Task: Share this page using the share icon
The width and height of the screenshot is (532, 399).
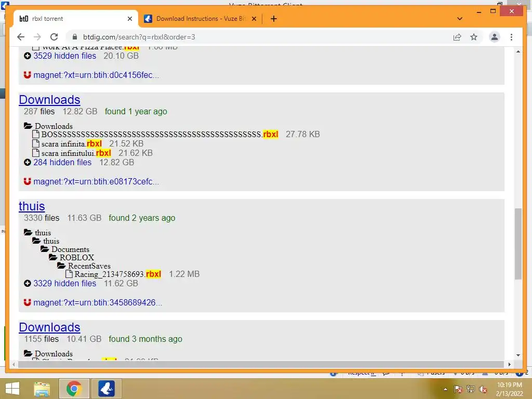Action: [457, 37]
